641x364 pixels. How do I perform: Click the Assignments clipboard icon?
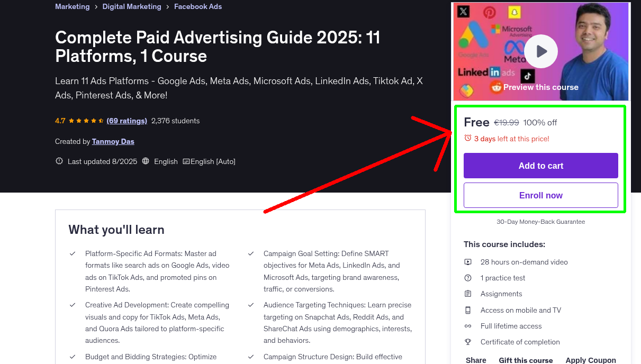[468, 294]
